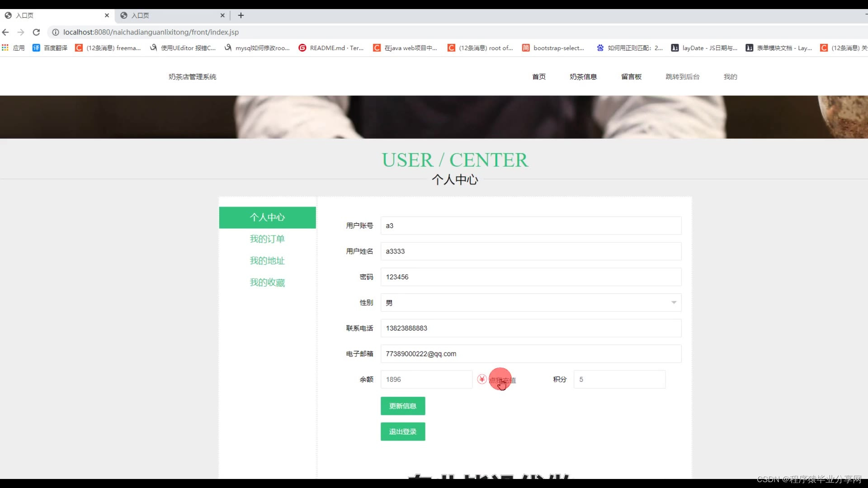The height and width of the screenshot is (488, 868).
Task: Click the 退出登录 button
Action: 403,432
